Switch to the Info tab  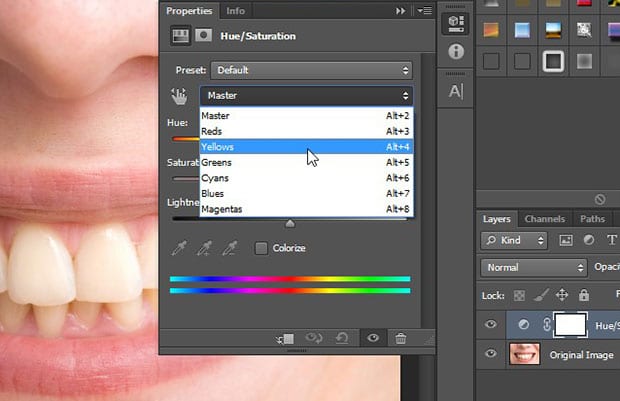[235, 11]
